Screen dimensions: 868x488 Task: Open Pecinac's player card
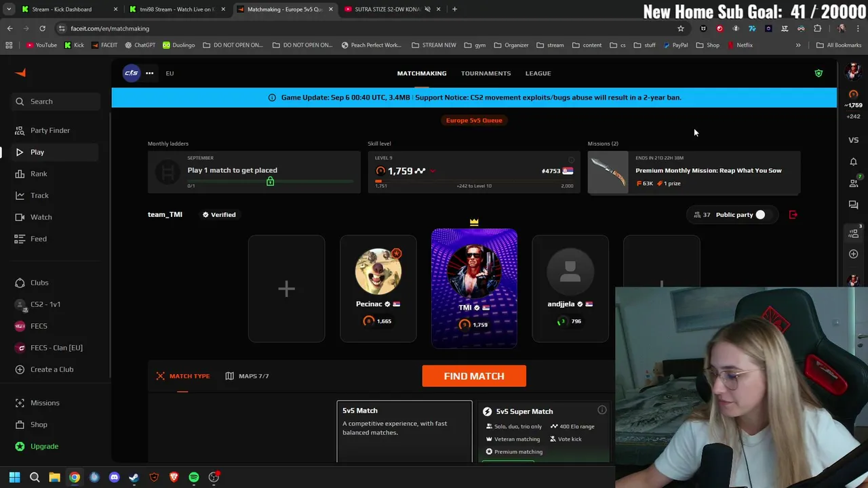[378, 289]
